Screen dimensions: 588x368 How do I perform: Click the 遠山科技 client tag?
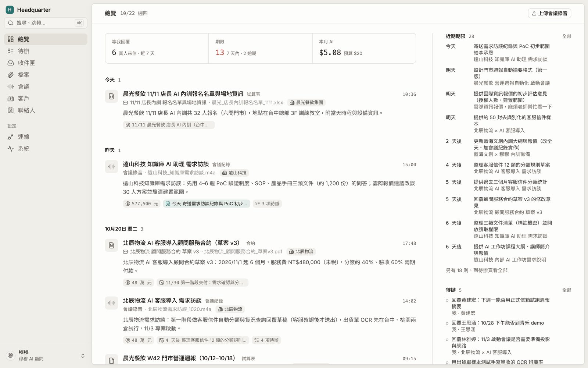(x=234, y=173)
